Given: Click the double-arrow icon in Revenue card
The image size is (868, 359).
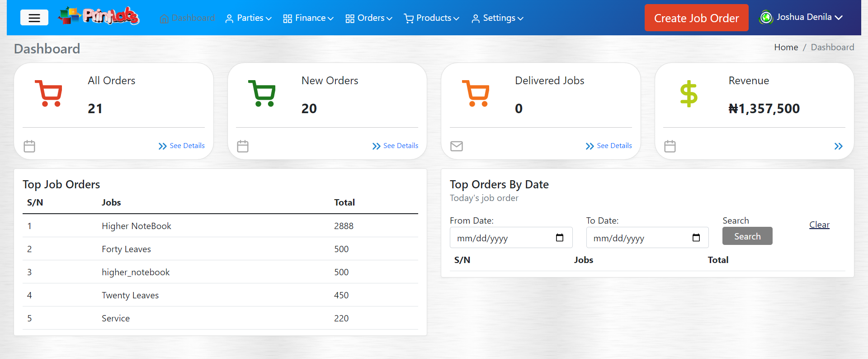Looking at the screenshot, I should click(x=838, y=146).
